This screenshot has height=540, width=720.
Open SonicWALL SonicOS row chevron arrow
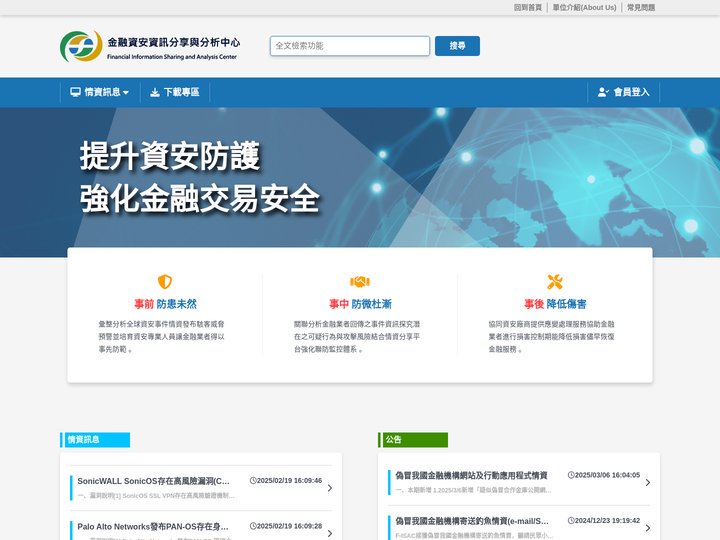330,488
